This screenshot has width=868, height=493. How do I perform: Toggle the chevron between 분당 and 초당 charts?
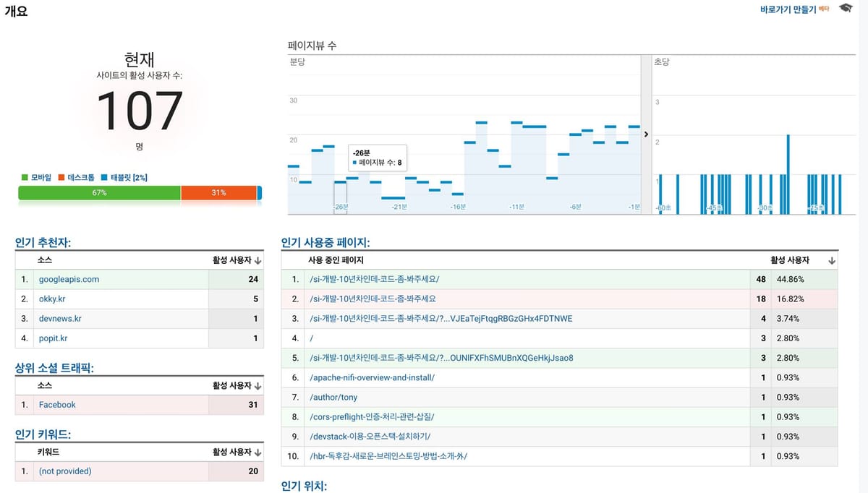point(647,134)
